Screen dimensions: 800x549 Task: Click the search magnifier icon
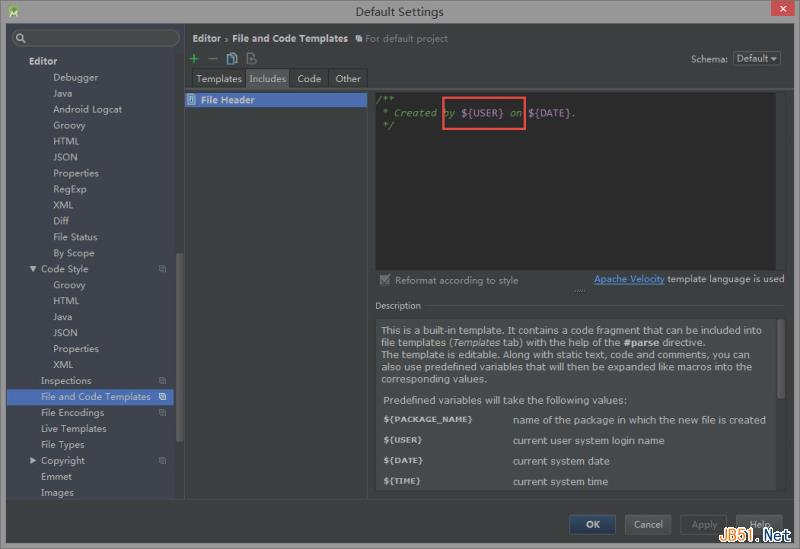pyautogui.click(x=20, y=38)
